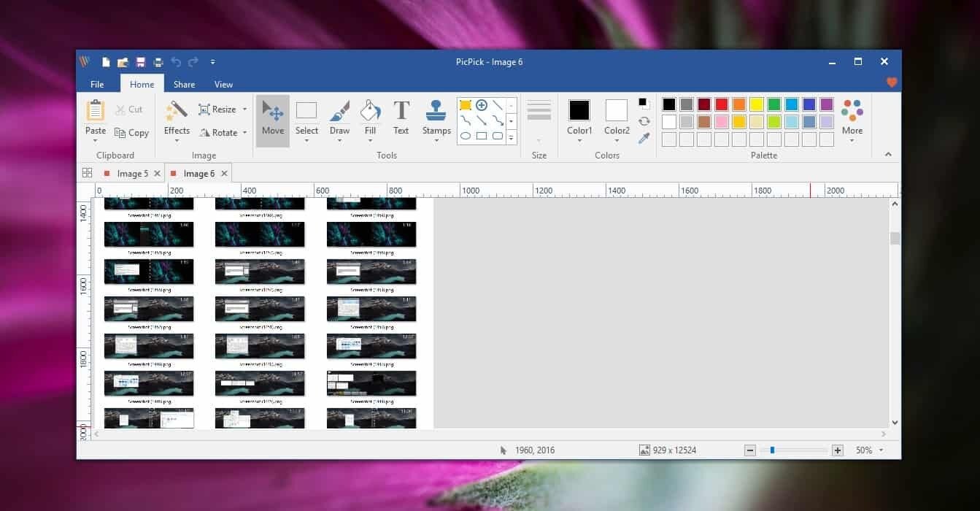The height and width of the screenshot is (511, 980).
Task: Select the red palette color swatch
Action: point(721,104)
